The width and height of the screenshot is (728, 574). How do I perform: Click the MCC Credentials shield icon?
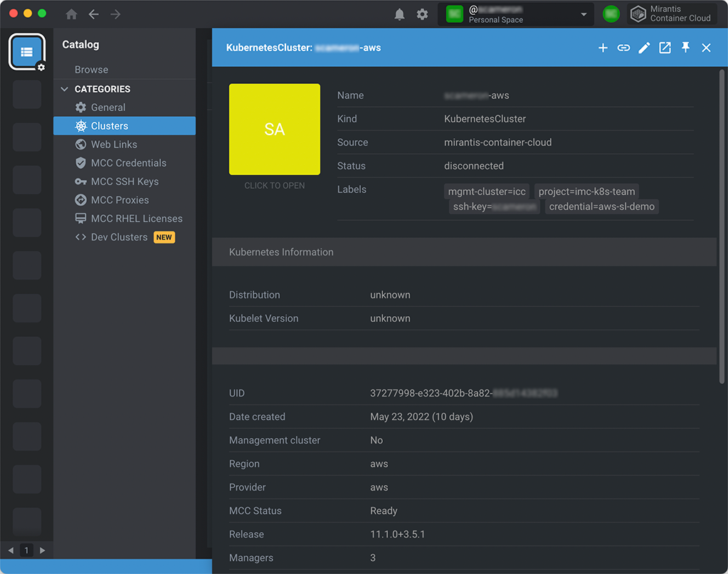coord(81,162)
